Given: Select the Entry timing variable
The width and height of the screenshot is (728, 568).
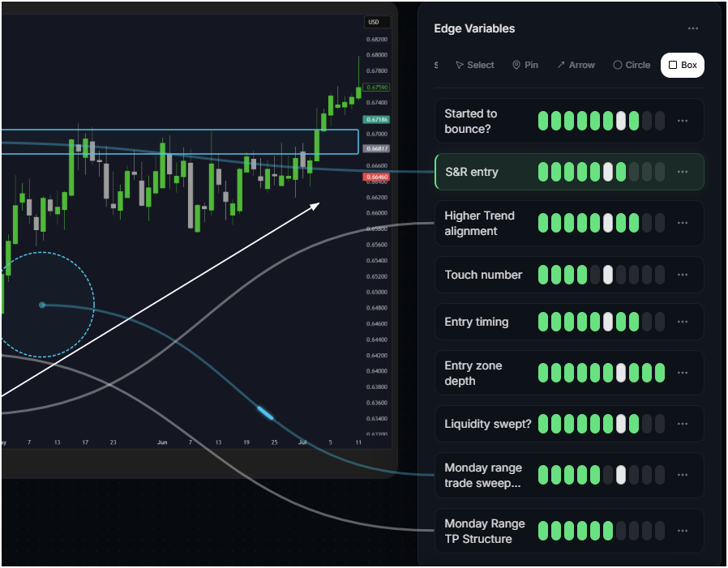Looking at the screenshot, I should tap(569, 322).
